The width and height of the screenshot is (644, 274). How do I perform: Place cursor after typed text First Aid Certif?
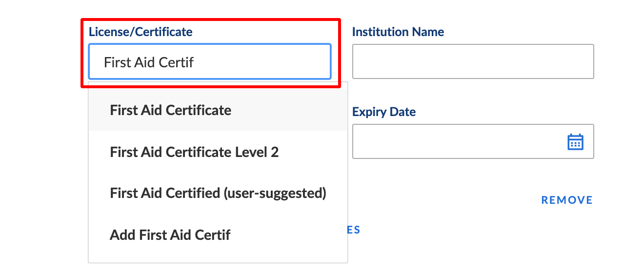click(195, 62)
